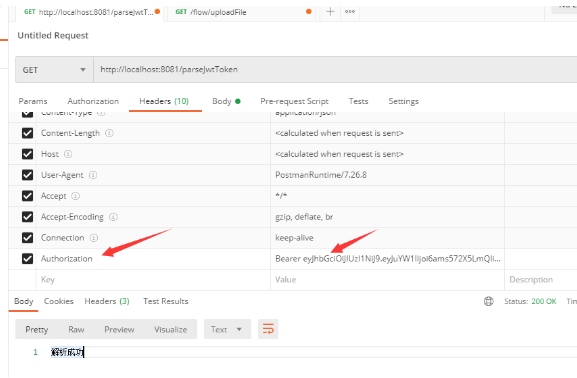The height and width of the screenshot is (378, 577).
Task: Uncheck the Host header checkbox
Action: click(x=28, y=154)
